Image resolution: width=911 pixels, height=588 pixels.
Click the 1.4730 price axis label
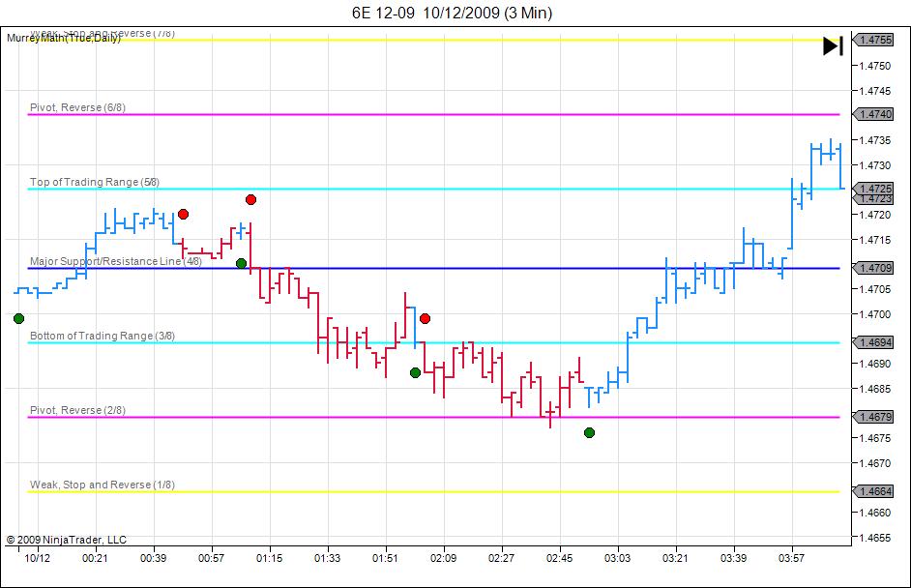(875, 165)
